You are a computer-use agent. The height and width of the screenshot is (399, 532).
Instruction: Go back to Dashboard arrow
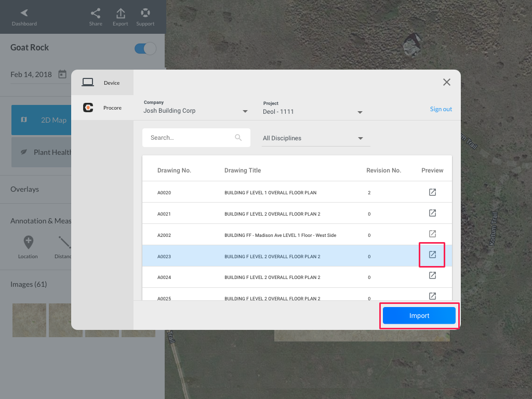24,13
